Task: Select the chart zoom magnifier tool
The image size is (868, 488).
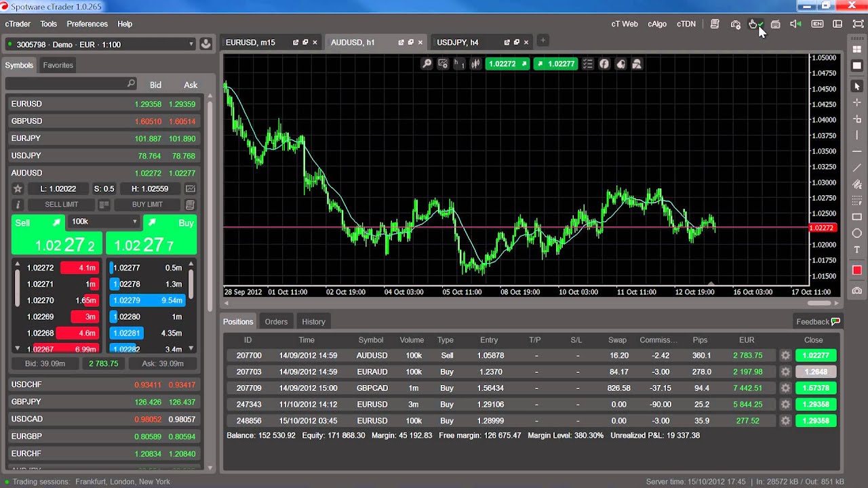Action: coord(427,63)
